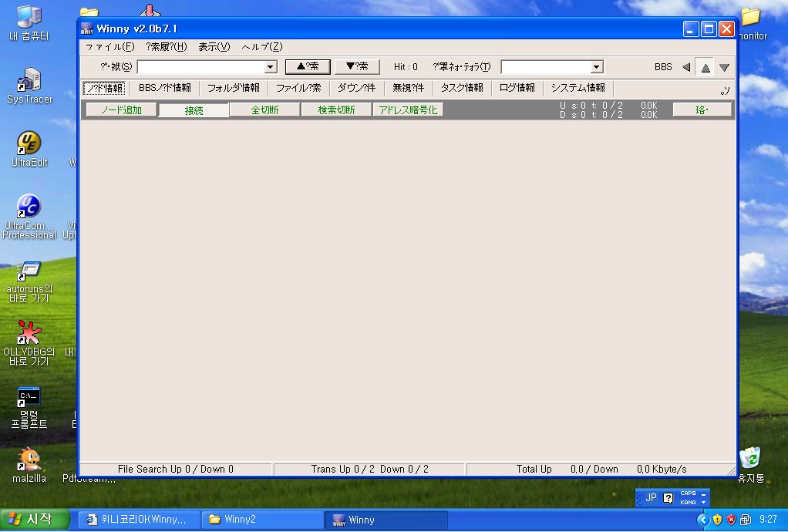788x532 pixels.
Task: Open the 내 컴퓨터 desktop icon
Action: tap(29, 22)
